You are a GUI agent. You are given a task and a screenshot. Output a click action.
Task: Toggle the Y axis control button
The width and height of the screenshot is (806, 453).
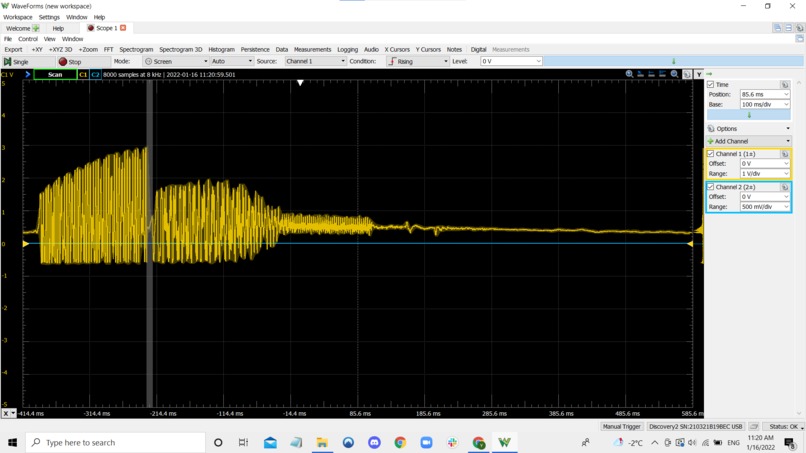(699, 74)
